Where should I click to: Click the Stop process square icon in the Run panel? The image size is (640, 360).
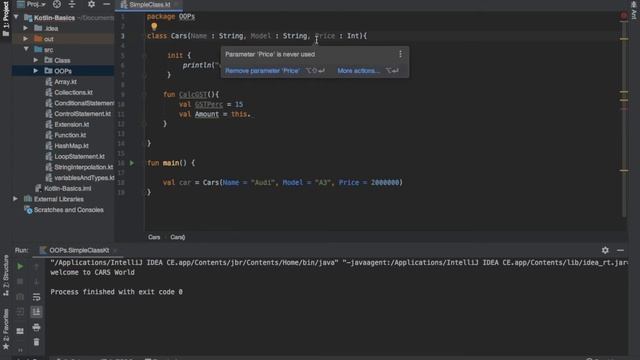click(20, 282)
